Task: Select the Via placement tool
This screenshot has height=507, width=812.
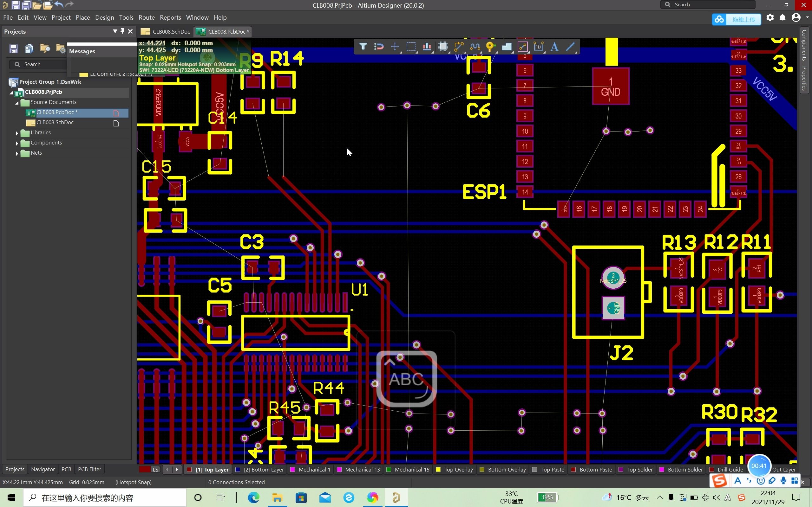Action: [490, 47]
